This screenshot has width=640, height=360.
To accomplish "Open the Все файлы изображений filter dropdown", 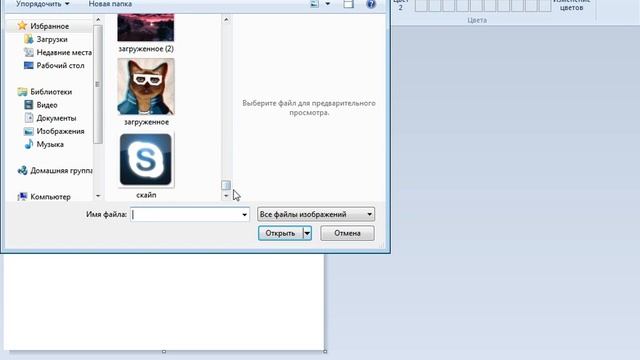I will pos(316,214).
